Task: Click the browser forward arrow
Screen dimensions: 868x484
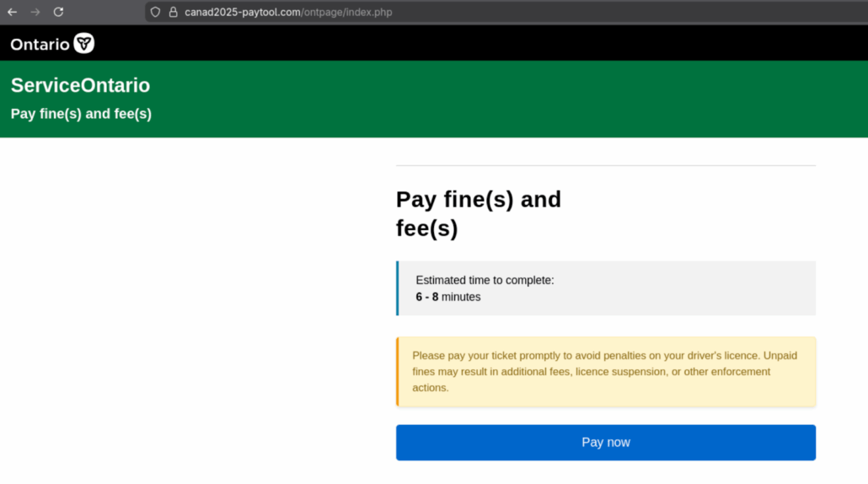Action: [x=35, y=12]
